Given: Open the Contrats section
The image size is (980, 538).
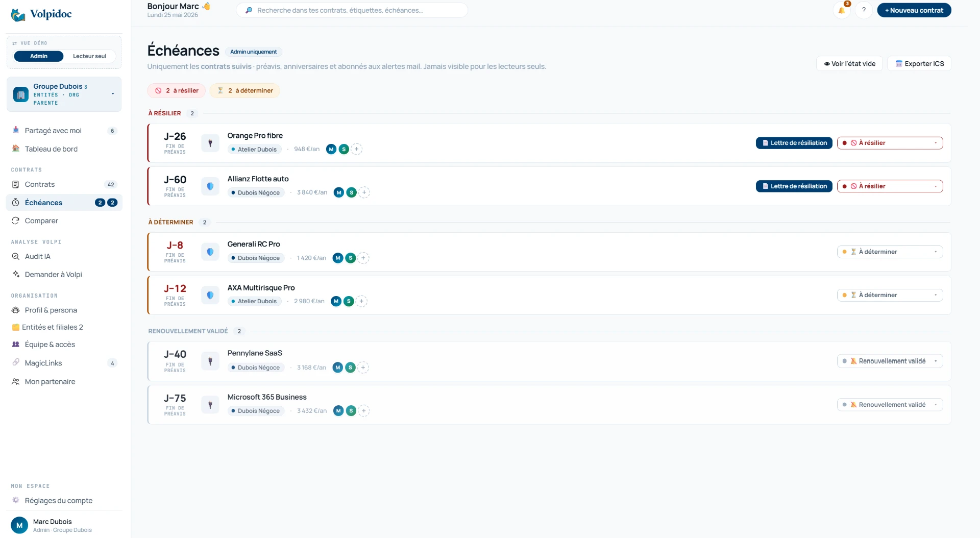Looking at the screenshot, I should pos(64,185).
